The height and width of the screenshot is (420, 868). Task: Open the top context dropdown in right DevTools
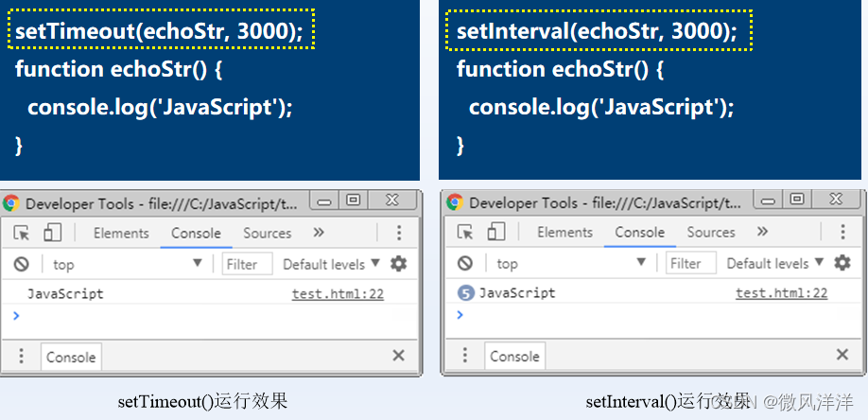[x=571, y=263]
